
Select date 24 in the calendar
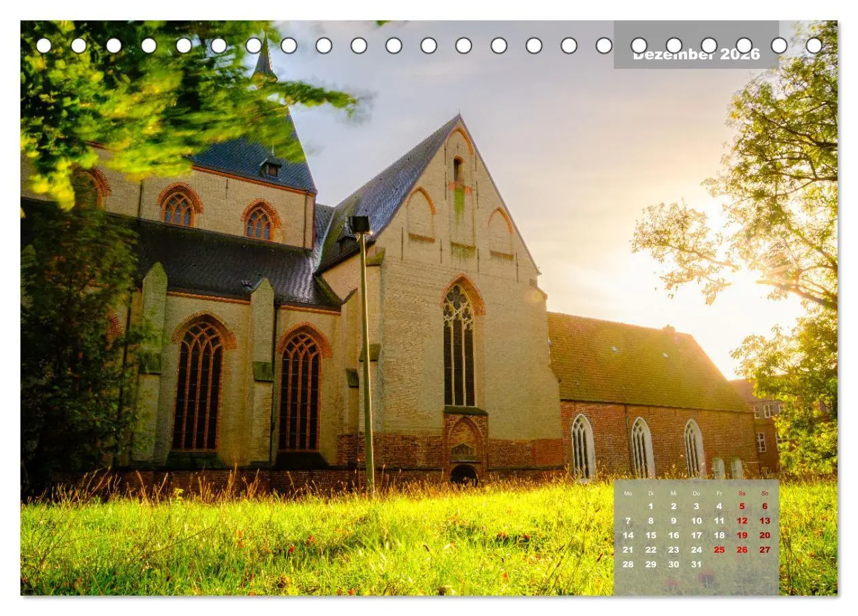click(x=696, y=549)
